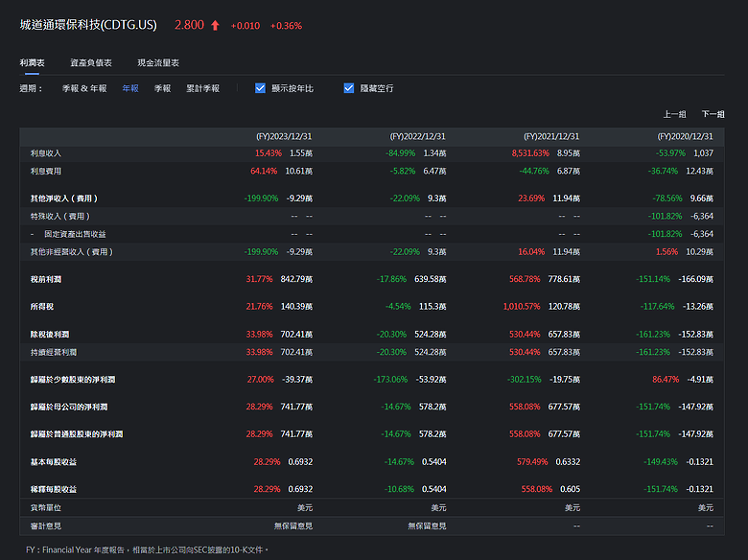
Task: Go to next group with 下一組
Action: pyautogui.click(x=713, y=114)
